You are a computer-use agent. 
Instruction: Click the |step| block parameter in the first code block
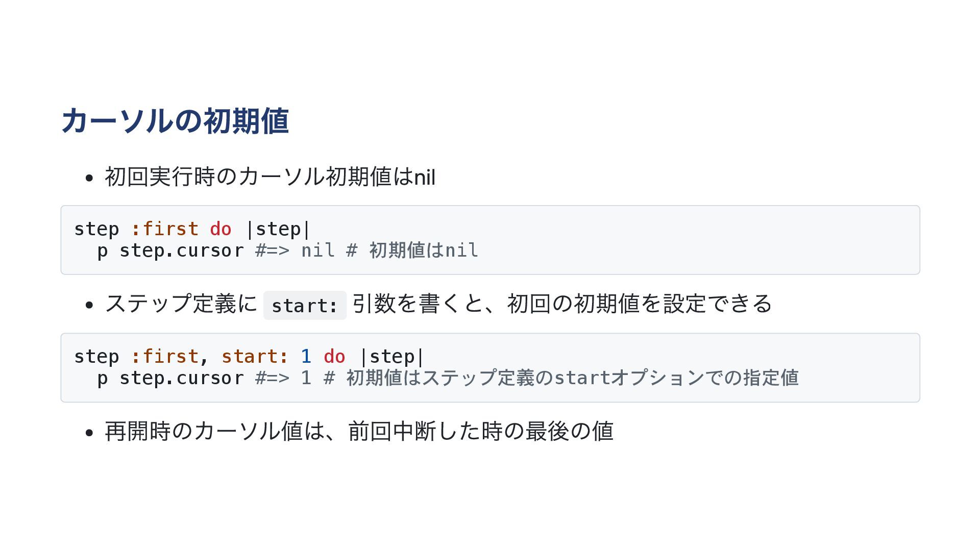pos(278,229)
